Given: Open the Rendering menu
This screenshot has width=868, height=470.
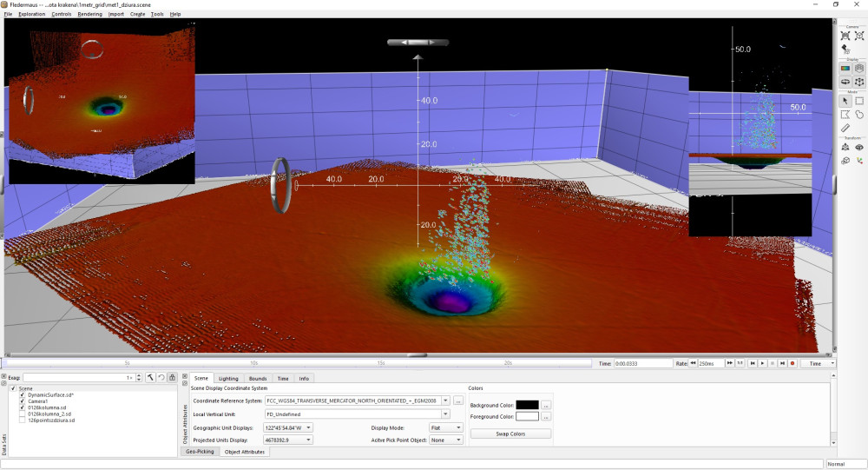Looking at the screenshot, I should pos(89,15).
